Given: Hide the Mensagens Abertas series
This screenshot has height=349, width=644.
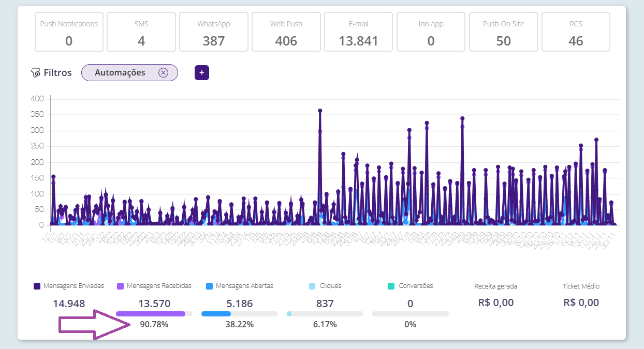Looking at the screenshot, I should (209, 286).
